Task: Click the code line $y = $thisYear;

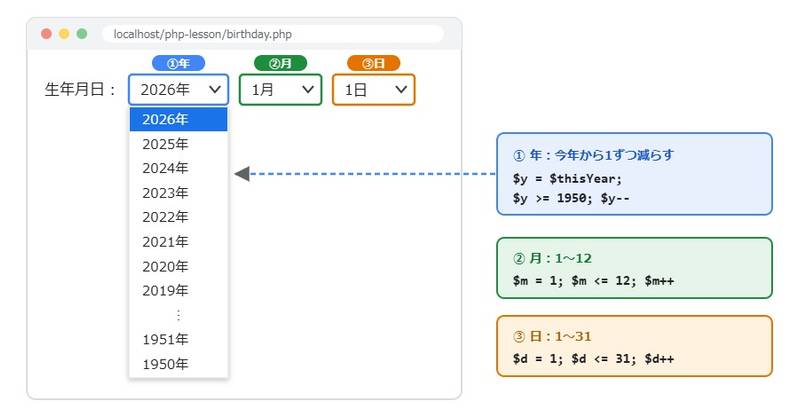Action: point(567,179)
